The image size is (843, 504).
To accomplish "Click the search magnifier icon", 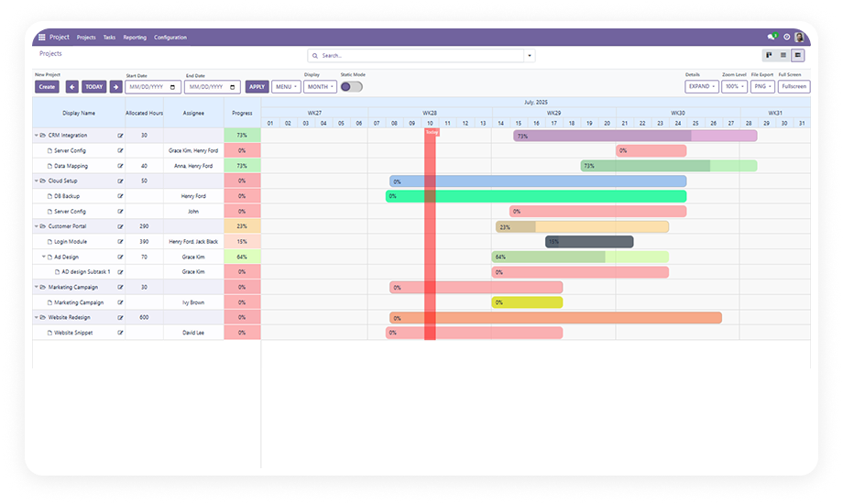I will [315, 55].
